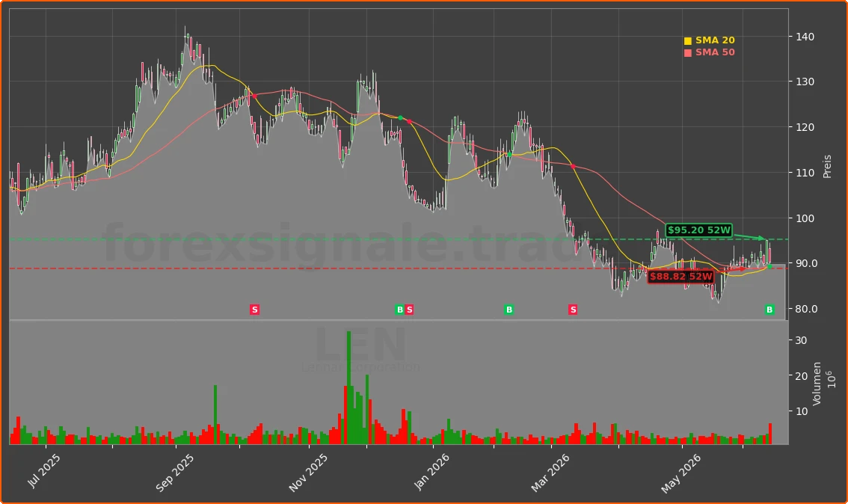
Task: Click the red crossover dot in March 2026
Action: 573,166
